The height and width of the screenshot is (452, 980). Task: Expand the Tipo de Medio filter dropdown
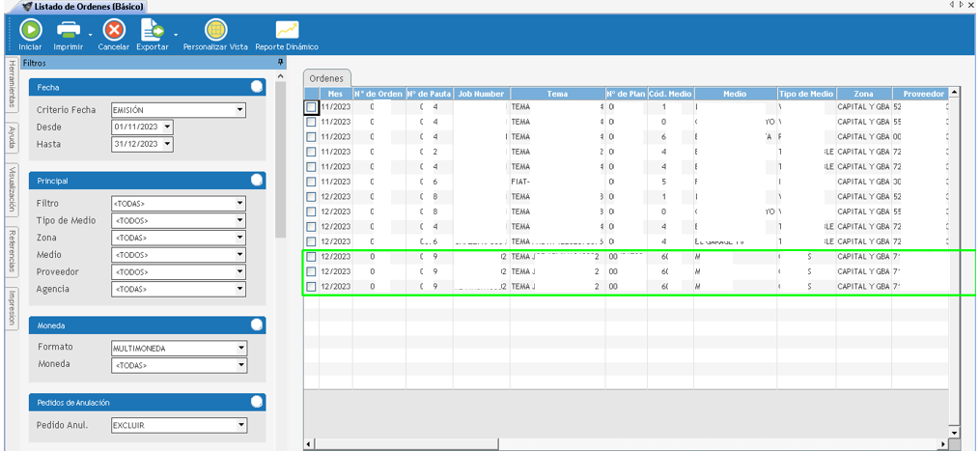240,220
